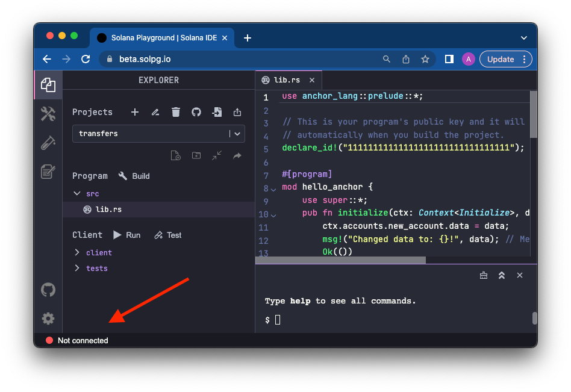Bookmark the page with the star icon
Image resolution: width=571 pixels, height=392 pixels.
pos(425,59)
